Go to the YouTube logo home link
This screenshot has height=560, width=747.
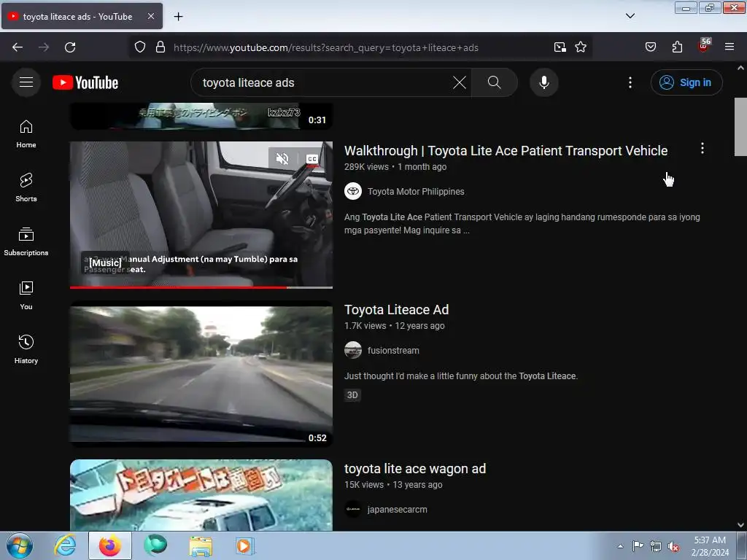85,82
